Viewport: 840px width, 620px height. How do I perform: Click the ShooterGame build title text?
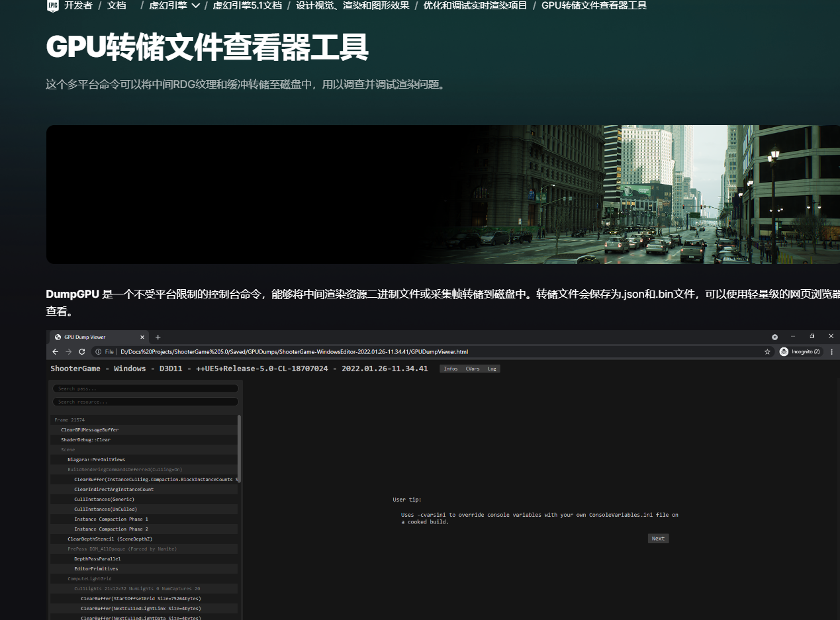pos(239,369)
